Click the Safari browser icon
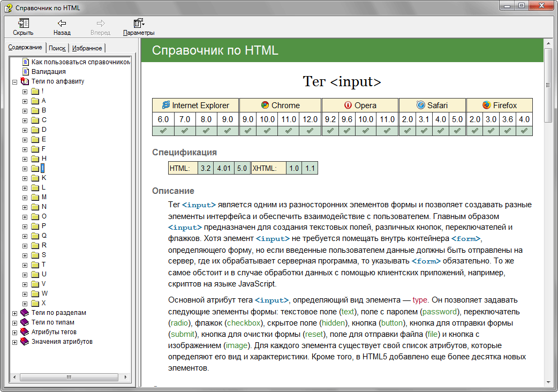 point(420,105)
